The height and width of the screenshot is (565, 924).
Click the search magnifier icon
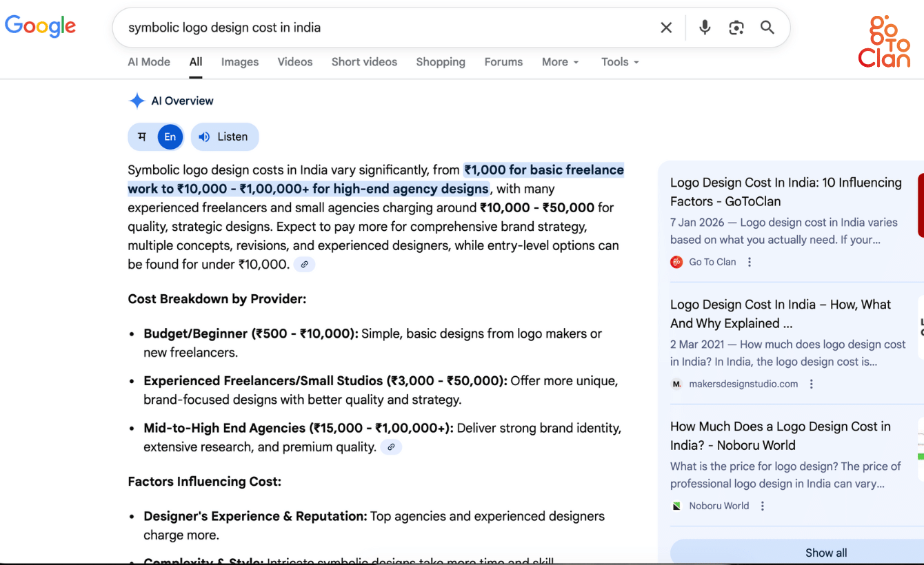[767, 28]
